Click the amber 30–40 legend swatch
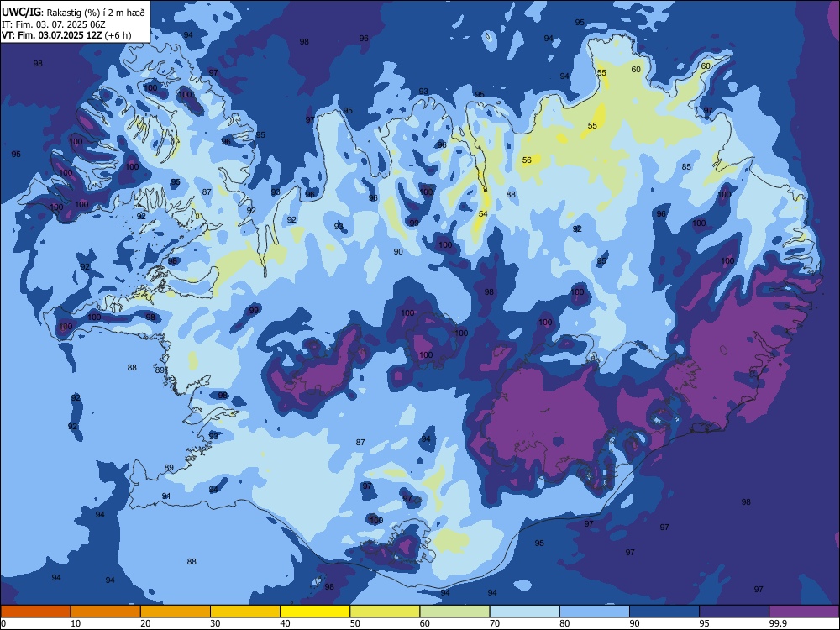This screenshot has height=630, width=840. click(x=245, y=612)
